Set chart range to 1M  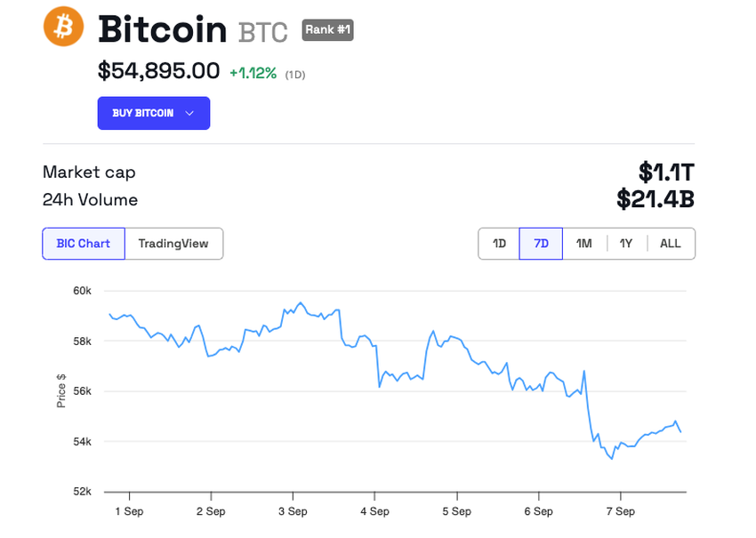(583, 244)
